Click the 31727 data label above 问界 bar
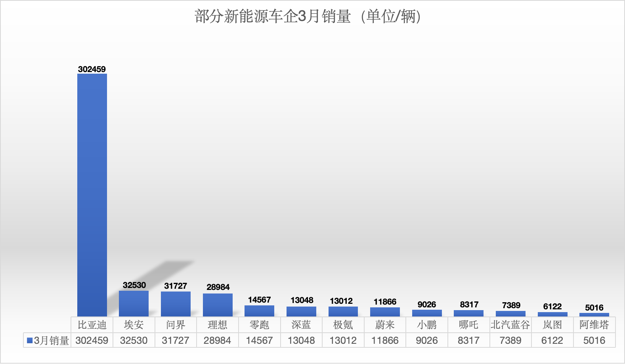The height and width of the screenshot is (364, 625). tap(176, 286)
